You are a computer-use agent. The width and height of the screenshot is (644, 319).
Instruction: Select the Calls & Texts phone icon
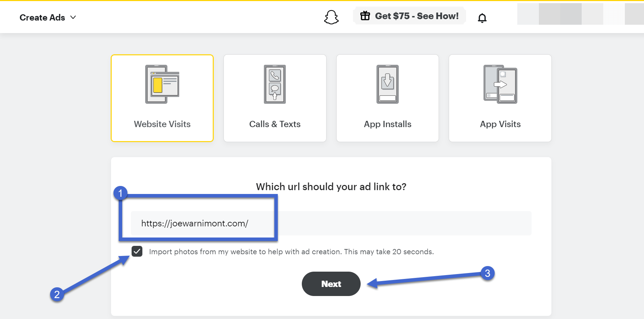tap(275, 84)
